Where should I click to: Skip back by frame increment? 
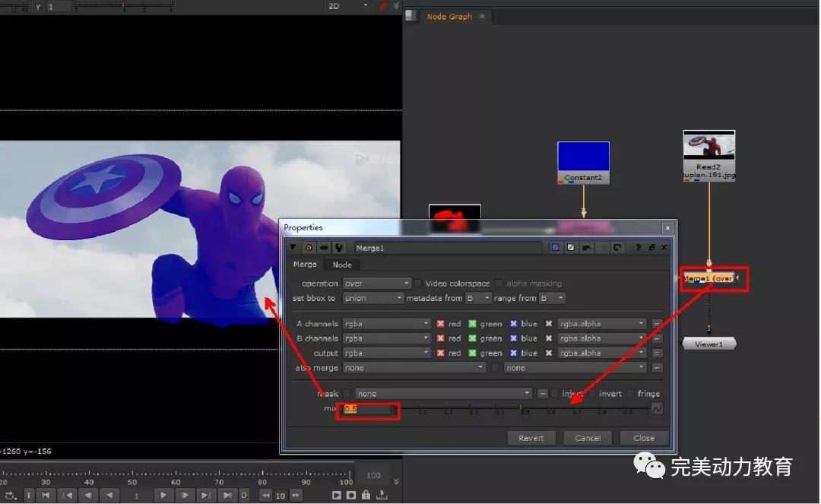(x=266, y=495)
